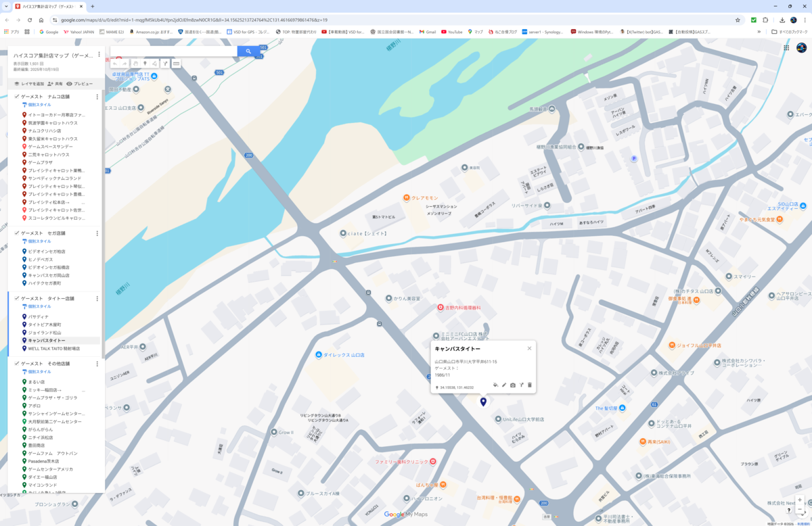The image size is (812, 526).
Task: Click the dark blue marker pin on map
Action: (483, 402)
